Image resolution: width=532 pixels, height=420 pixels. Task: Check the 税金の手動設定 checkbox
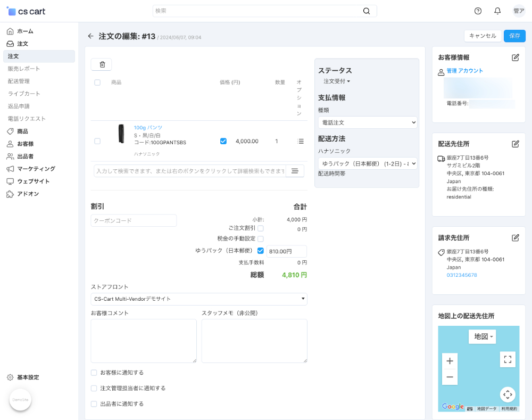pos(261,239)
